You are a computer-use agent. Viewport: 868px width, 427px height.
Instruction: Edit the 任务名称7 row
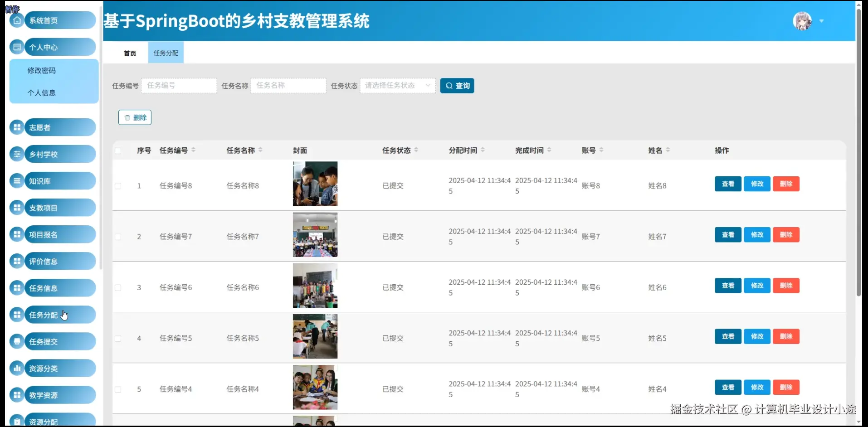[757, 235]
